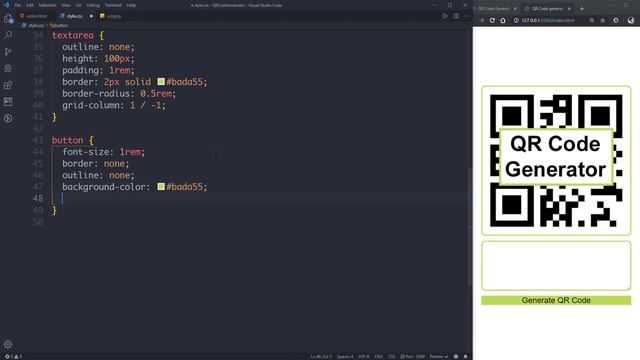
Task: Click the Port : 5500 live server status
Action: (x=412, y=356)
